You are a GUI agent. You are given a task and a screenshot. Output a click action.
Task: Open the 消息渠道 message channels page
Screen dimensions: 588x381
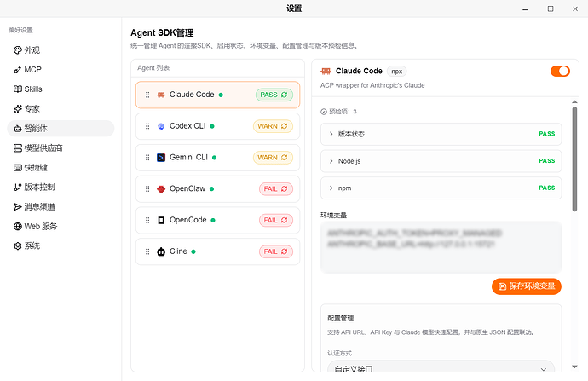tap(61, 206)
